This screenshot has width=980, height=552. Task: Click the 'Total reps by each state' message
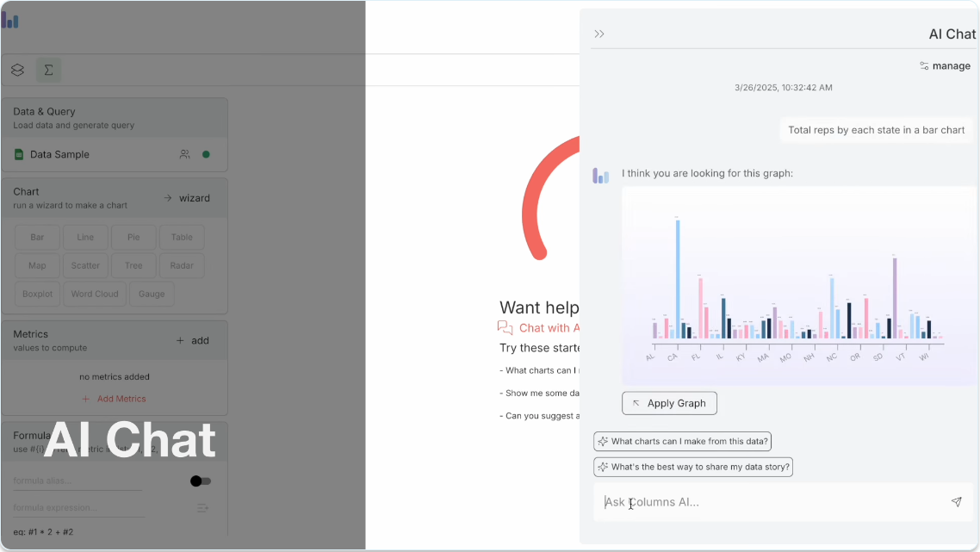click(877, 130)
